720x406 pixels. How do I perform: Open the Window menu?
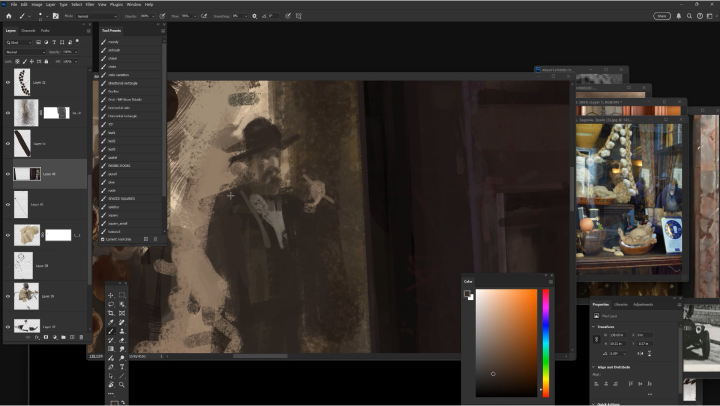[134, 5]
